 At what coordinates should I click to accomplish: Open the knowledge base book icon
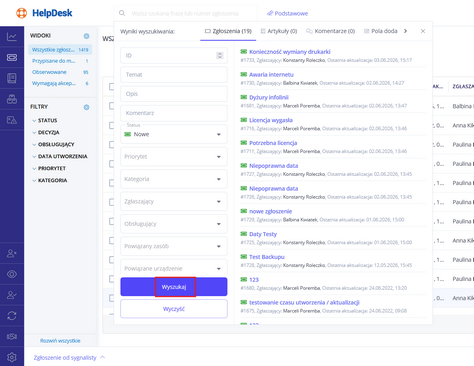12,78
